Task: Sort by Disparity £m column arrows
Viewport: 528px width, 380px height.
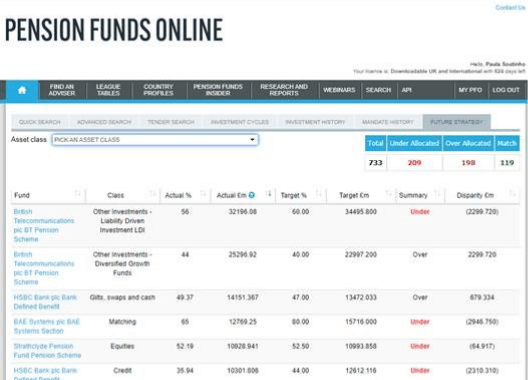Action: 512,193
